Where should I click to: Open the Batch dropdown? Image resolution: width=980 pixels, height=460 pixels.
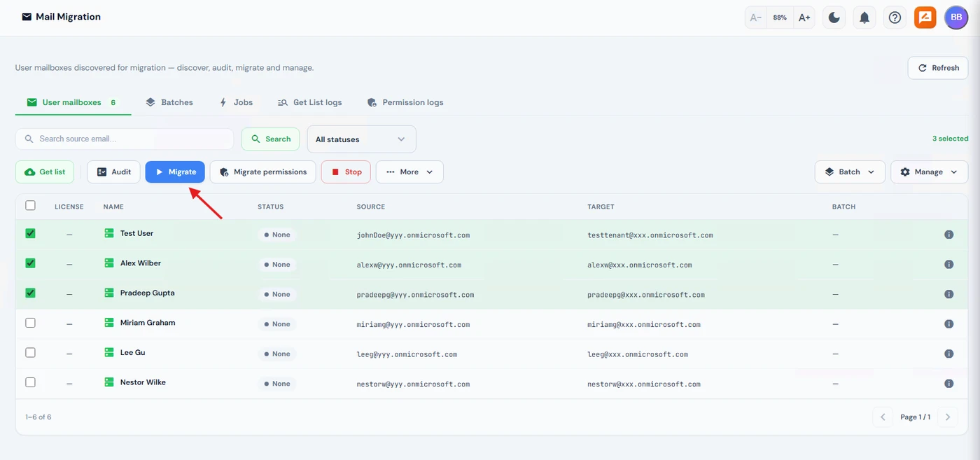tap(850, 172)
